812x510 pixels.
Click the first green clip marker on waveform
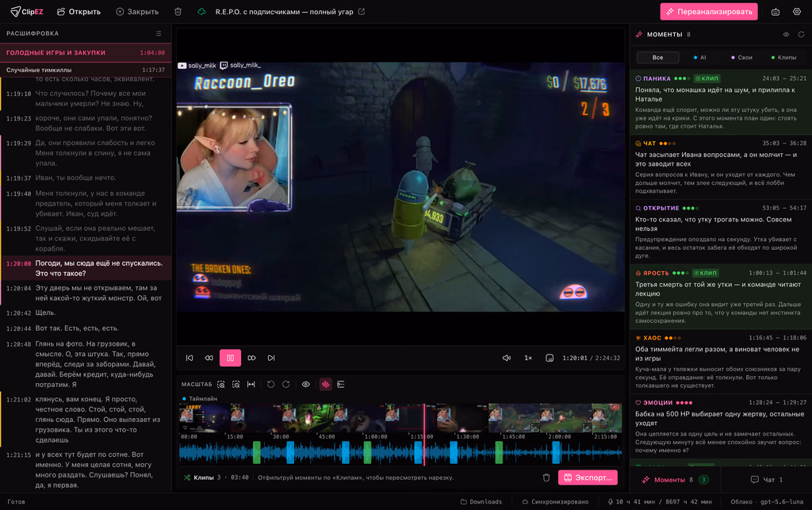[256, 453]
